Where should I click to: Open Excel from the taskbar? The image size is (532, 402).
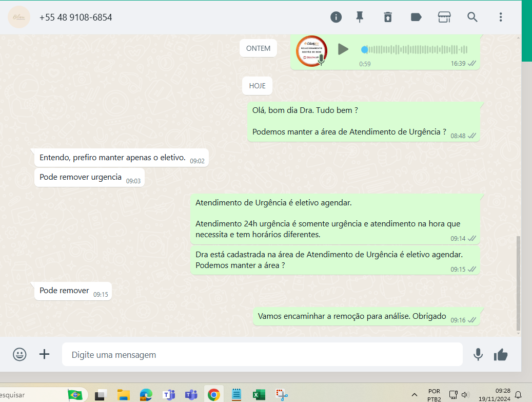(x=259, y=395)
